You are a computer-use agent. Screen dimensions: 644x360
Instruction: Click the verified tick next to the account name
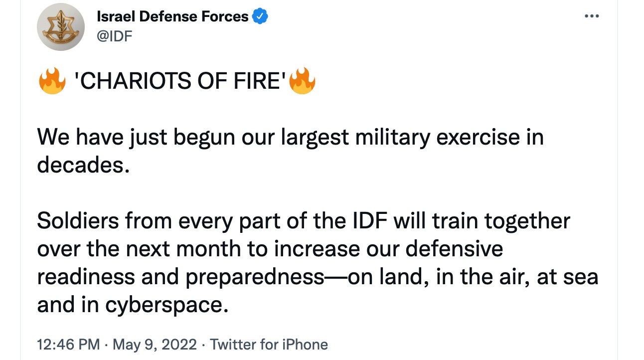point(260,15)
